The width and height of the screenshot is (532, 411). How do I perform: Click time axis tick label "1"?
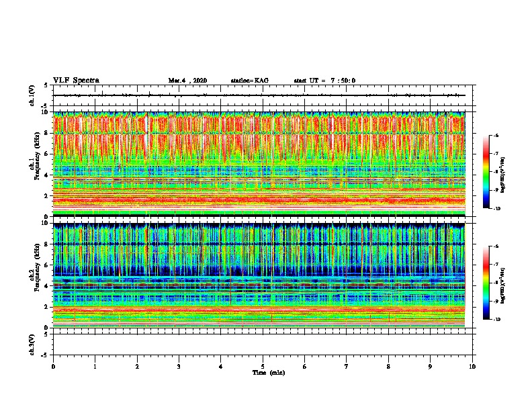click(x=95, y=367)
